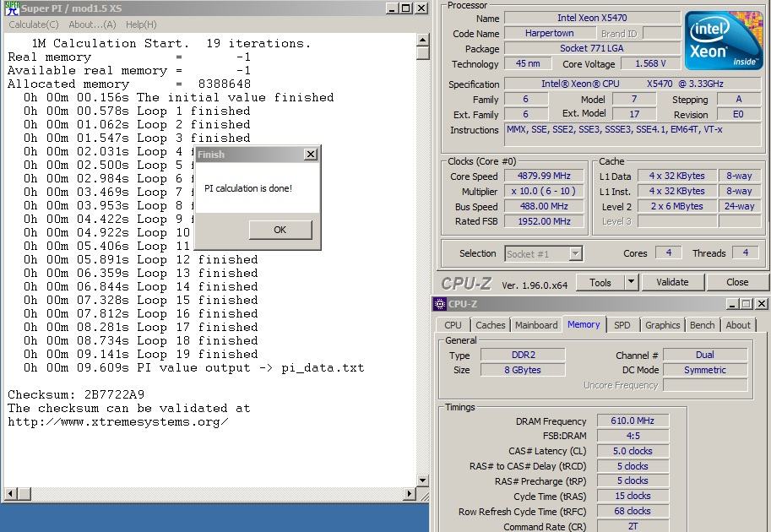Click the Technology value 45 nm
The image size is (771, 532).
[527, 64]
